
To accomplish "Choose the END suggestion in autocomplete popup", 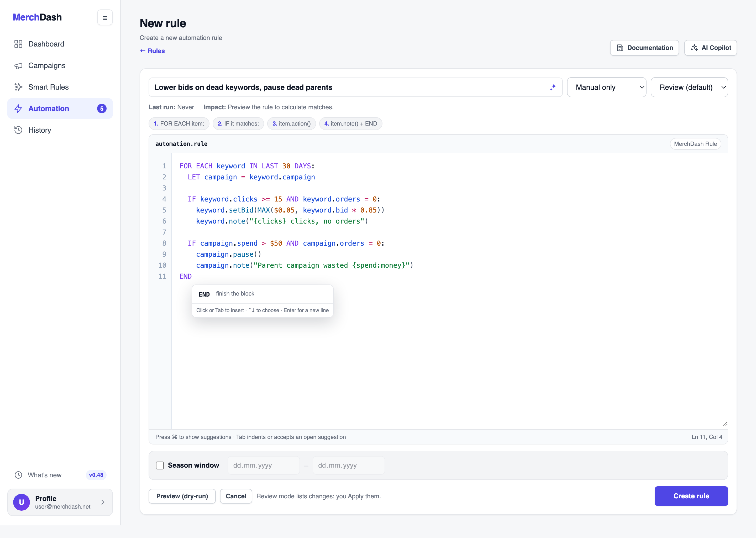I will 262,294.
